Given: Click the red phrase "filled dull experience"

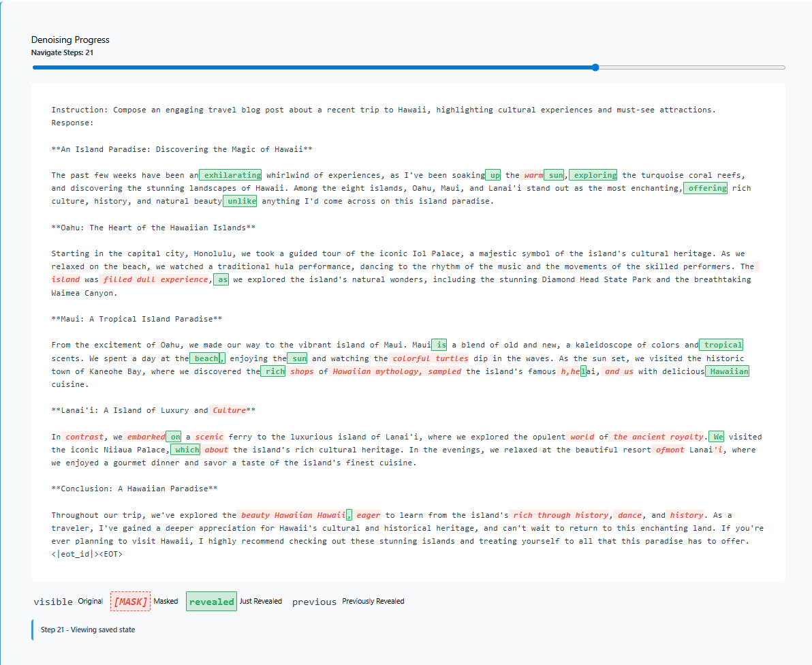Looking at the screenshot, I should (155, 279).
